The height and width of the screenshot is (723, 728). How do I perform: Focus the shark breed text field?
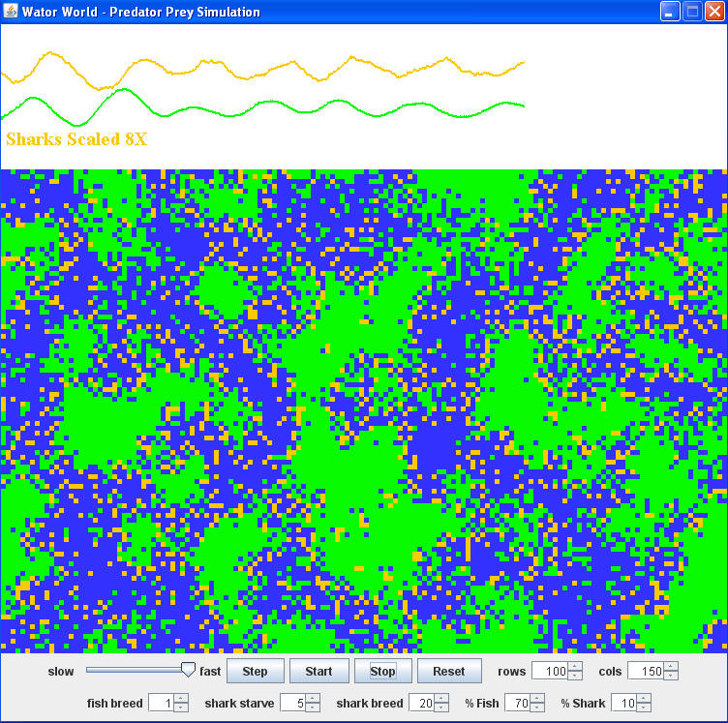(421, 703)
